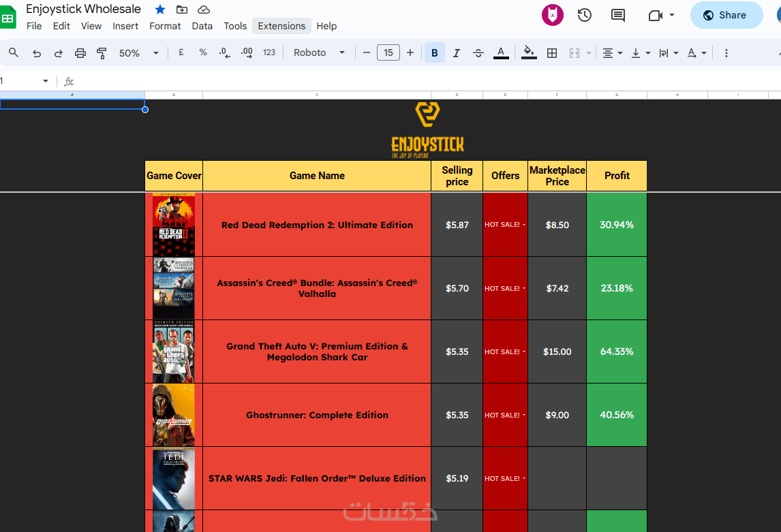Image resolution: width=781 pixels, height=532 pixels.
Task: Select the Ghostrunner: Complete Edition name cell
Action: point(317,415)
